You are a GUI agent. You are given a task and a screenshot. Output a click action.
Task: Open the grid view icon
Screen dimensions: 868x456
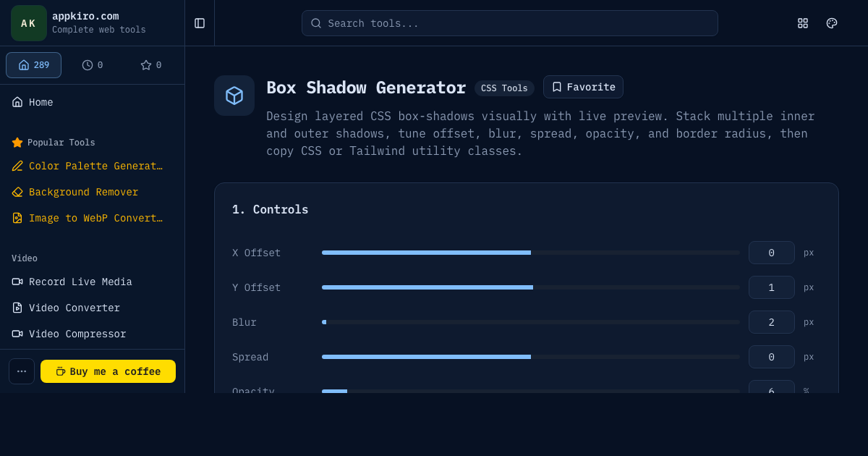click(x=803, y=23)
